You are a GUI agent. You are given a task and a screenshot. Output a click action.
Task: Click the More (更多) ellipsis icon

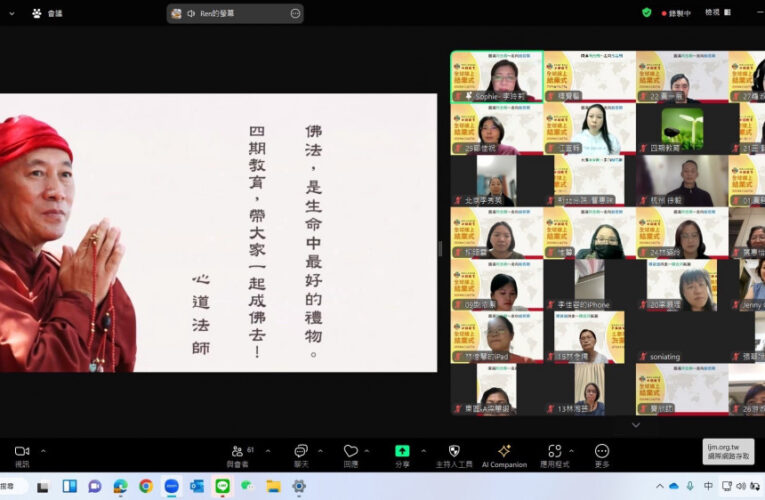click(x=602, y=452)
